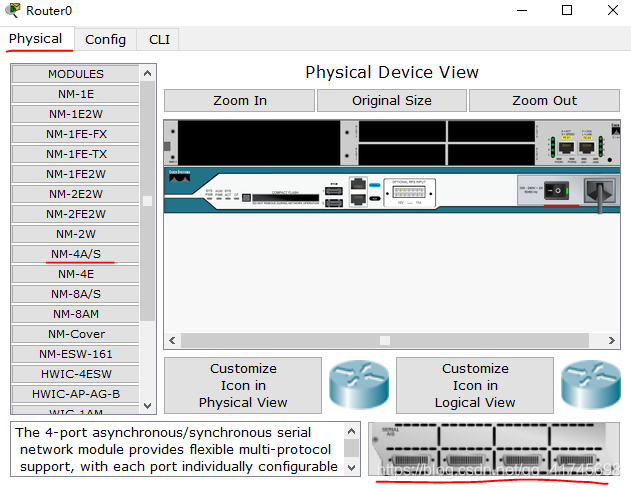Select the NM-4A/S module
Screen dimensions: 631x489
click(76, 254)
